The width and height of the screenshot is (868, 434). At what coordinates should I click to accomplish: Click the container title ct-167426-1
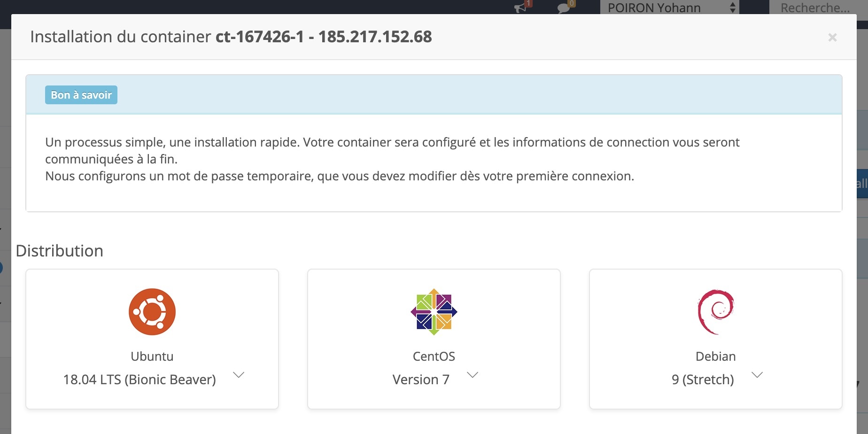260,37
